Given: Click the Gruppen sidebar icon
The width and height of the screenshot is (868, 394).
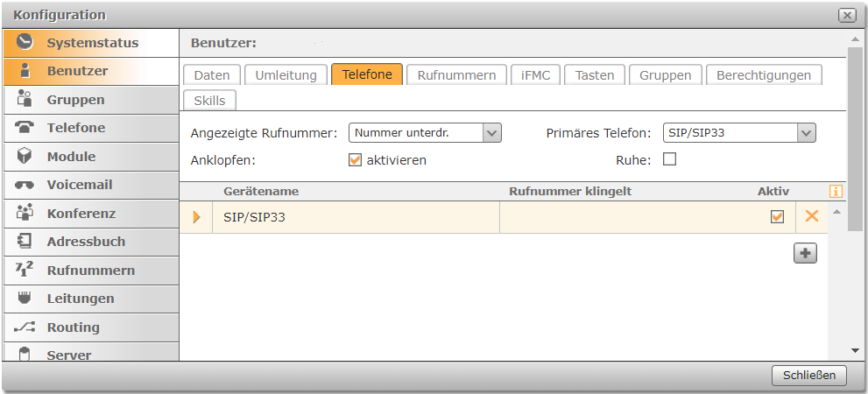Looking at the screenshot, I should (25, 99).
